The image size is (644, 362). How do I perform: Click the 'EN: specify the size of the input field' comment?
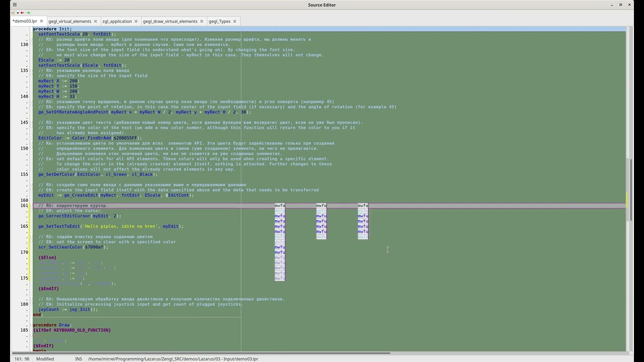tap(93, 76)
